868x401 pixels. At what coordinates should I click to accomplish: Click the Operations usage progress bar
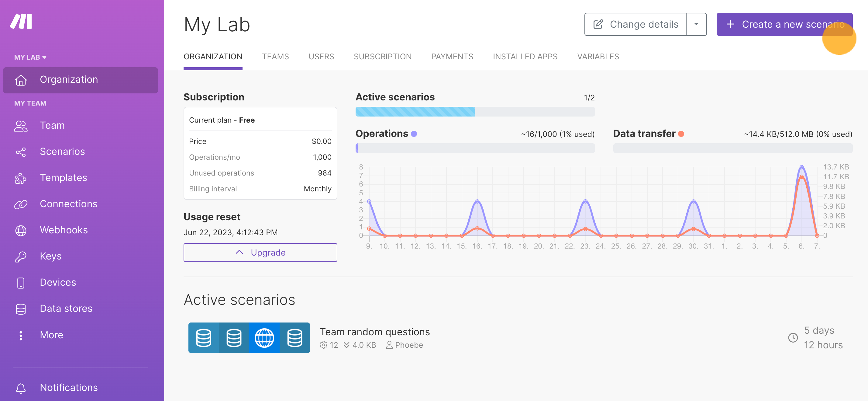coord(475,148)
